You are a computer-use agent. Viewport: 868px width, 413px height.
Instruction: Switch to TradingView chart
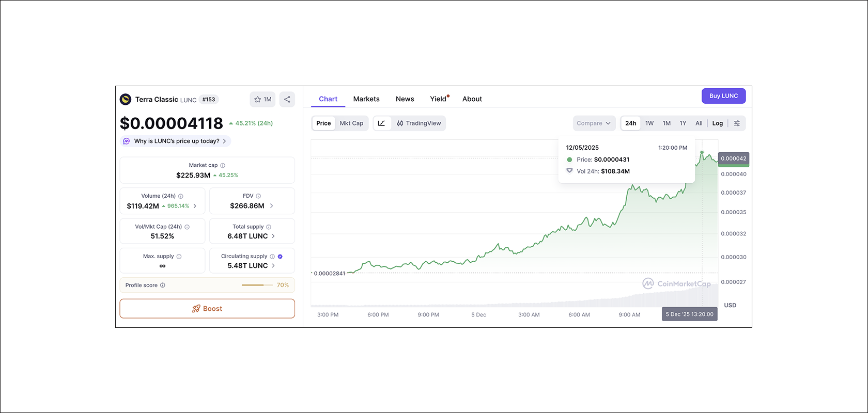(x=419, y=123)
